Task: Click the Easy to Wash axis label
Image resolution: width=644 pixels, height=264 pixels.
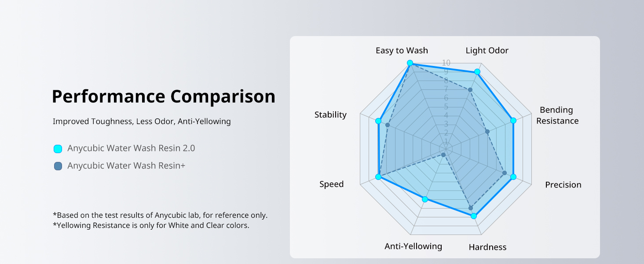Action: click(x=402, y=51)
